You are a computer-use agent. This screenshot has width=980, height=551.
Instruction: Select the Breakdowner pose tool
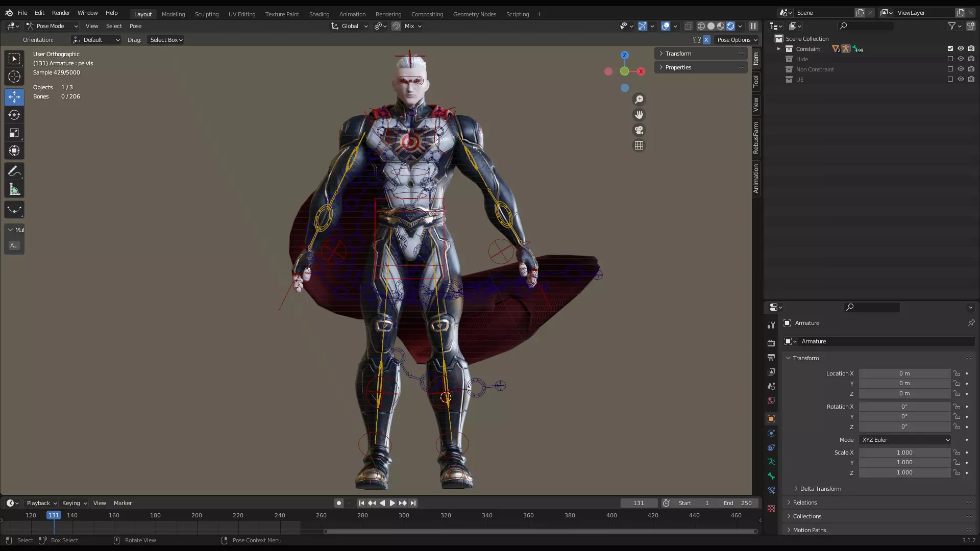click(x=14, y=210)
